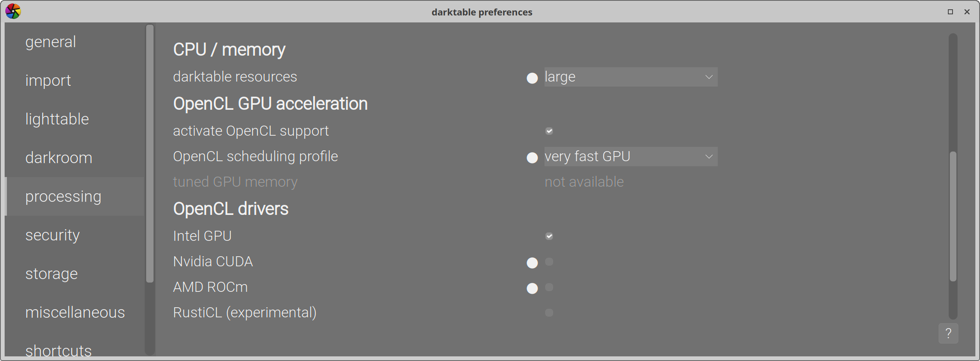The width and height of the screenshot is (980, 361).
Task: Open the darktable resources dropdown
Action: coord(631,77)
